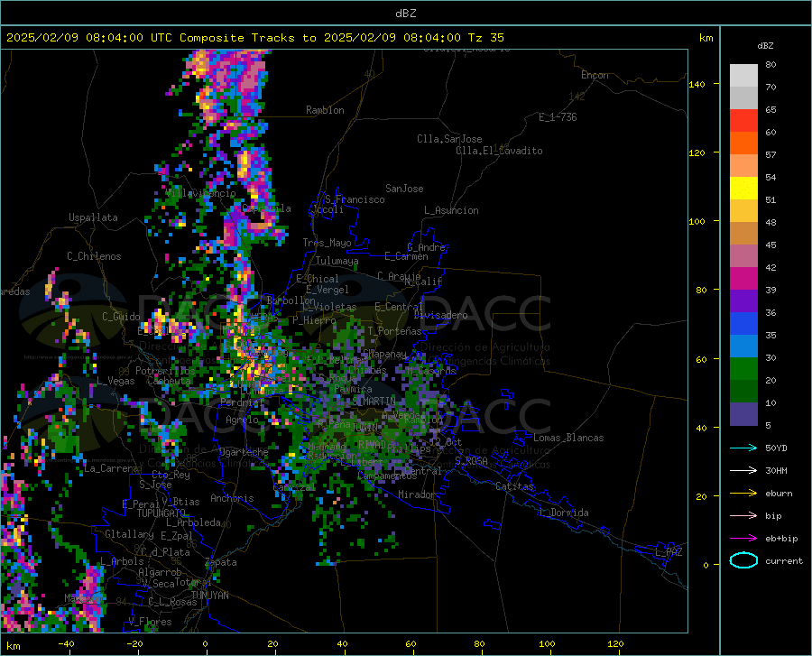Click the 'Gltallary' map label
The height and width of the screenshot is (656, 812).
pos(129,534)
